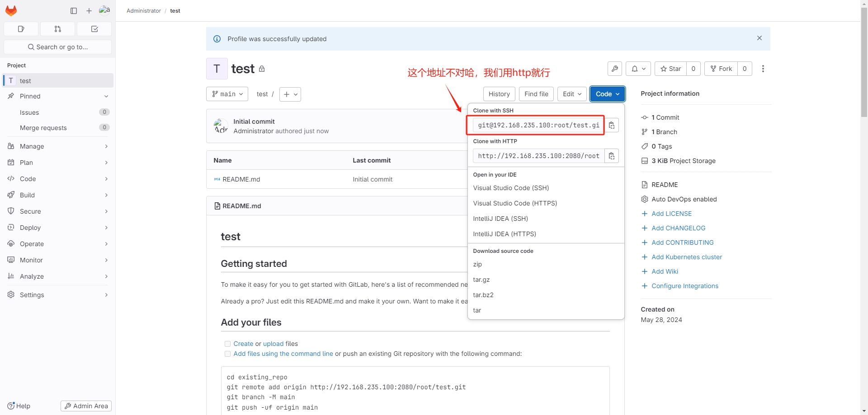Click the plus create new icon
868x415 pixels.
coord(89,11)
